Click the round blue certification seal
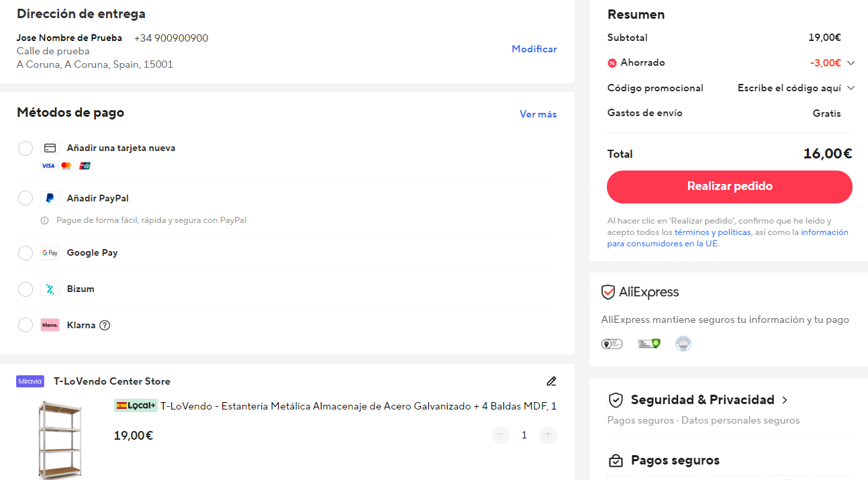This screenshot has width=868, height=480. [683, 344]
